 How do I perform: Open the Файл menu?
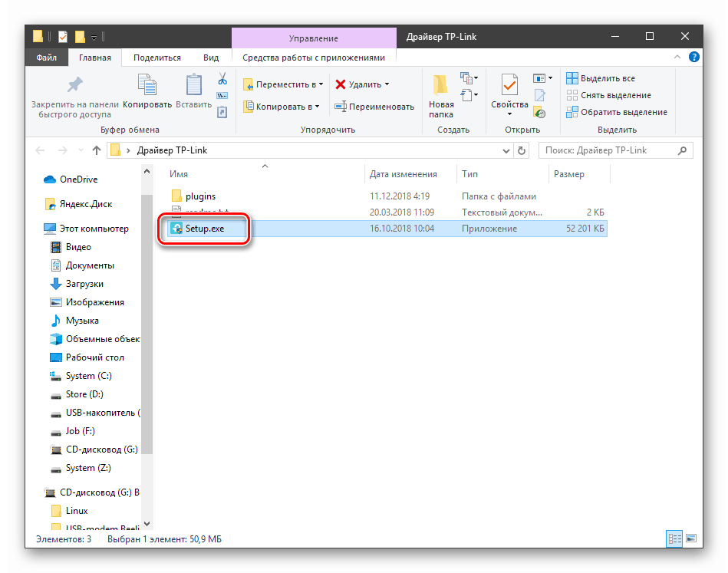coord(47,58)
